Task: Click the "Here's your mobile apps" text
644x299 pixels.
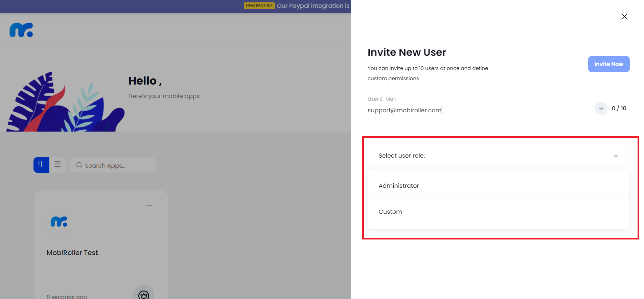Action: click(164, 96)
